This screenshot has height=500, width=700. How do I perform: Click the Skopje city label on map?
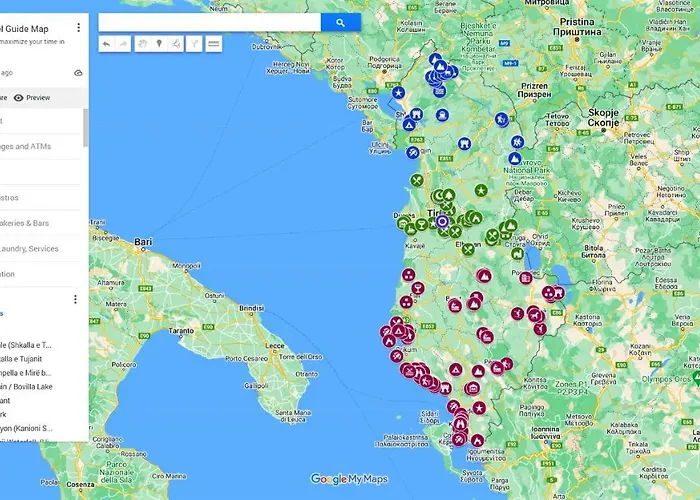603,118
